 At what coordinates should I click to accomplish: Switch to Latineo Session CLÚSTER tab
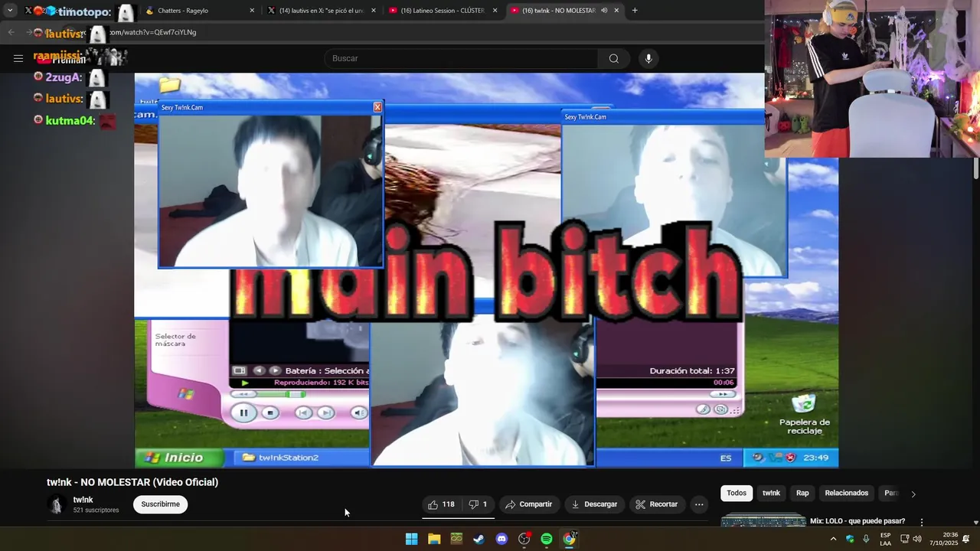[443, 11]
